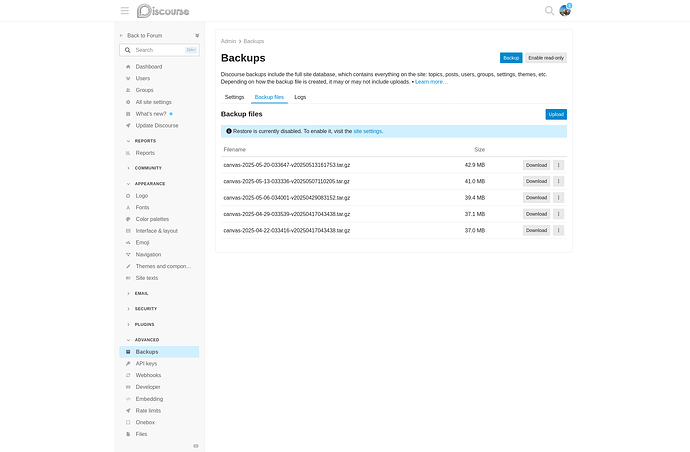The image size is (690, 452).
Task: Click the Groups sidebar icon
Action: (128, 90)
